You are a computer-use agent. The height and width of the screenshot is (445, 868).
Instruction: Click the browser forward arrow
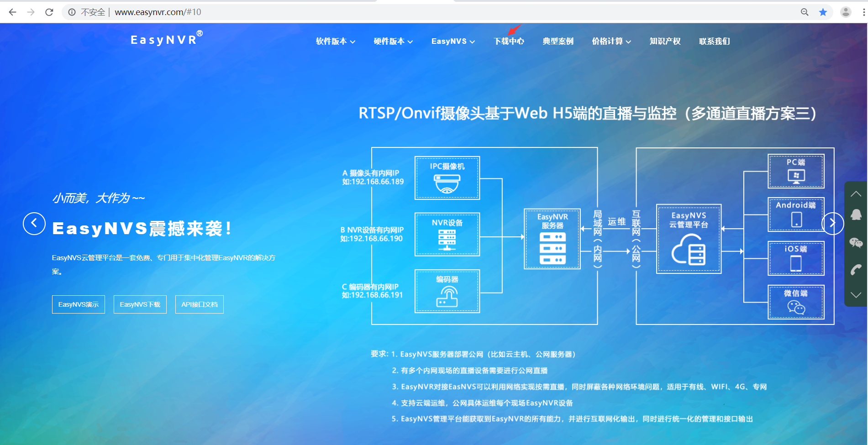[31, 12]
